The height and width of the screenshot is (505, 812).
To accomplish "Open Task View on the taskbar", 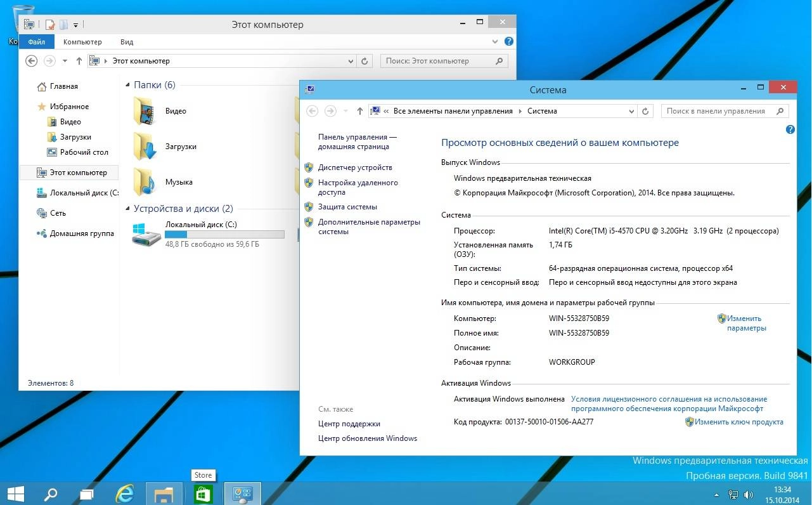I will tap(87, 494).
